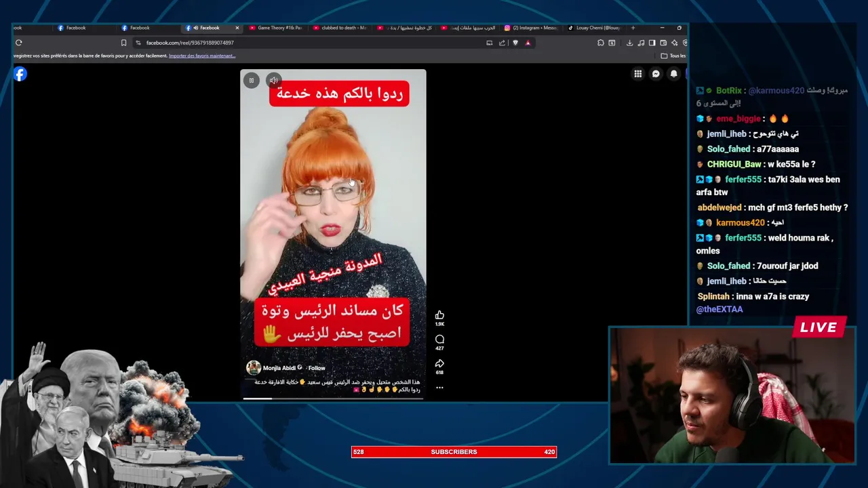Click the Brave Shields lion icon
This screenshot has height=488, width=868.
(x=515, y=43)
